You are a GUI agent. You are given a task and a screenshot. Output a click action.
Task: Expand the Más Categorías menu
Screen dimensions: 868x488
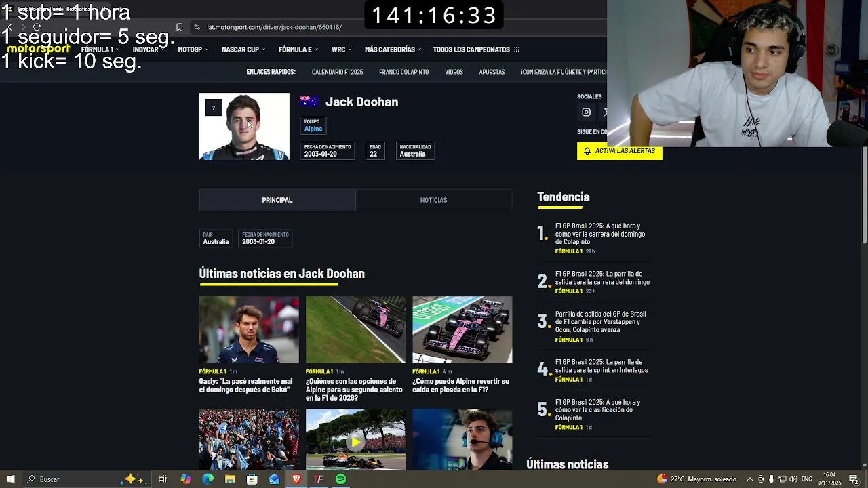[x=393, y=49]
